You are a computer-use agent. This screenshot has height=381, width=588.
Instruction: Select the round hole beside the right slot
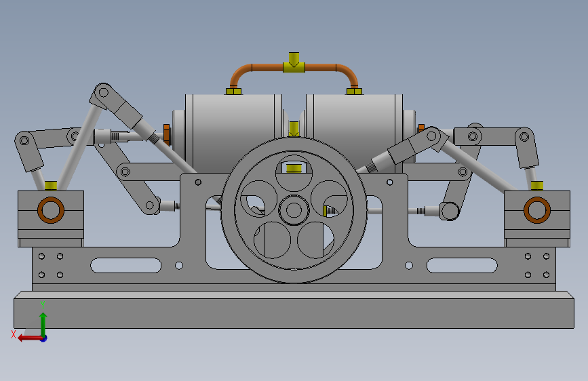[x=409, y=266]
